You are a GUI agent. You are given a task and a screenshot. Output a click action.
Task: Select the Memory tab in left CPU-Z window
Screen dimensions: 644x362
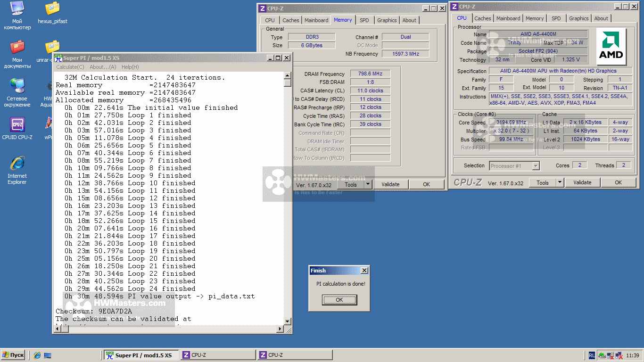click(x=343, y=20)
